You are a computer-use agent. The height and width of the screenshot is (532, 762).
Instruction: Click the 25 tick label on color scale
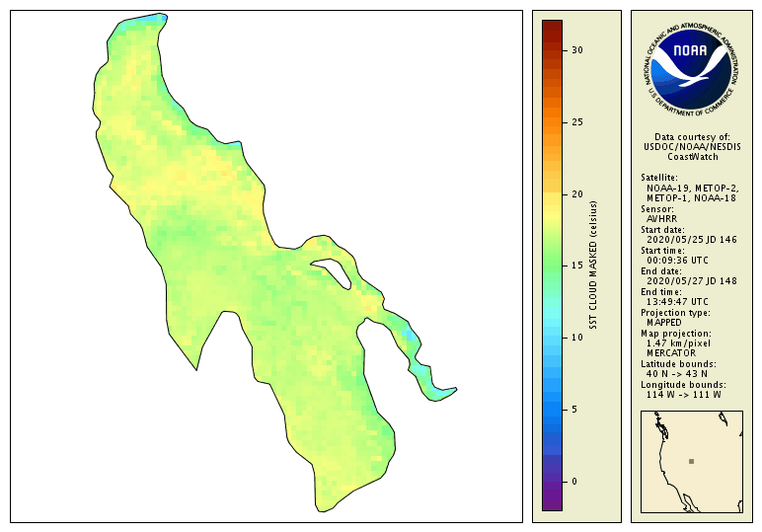pos(576,122)
